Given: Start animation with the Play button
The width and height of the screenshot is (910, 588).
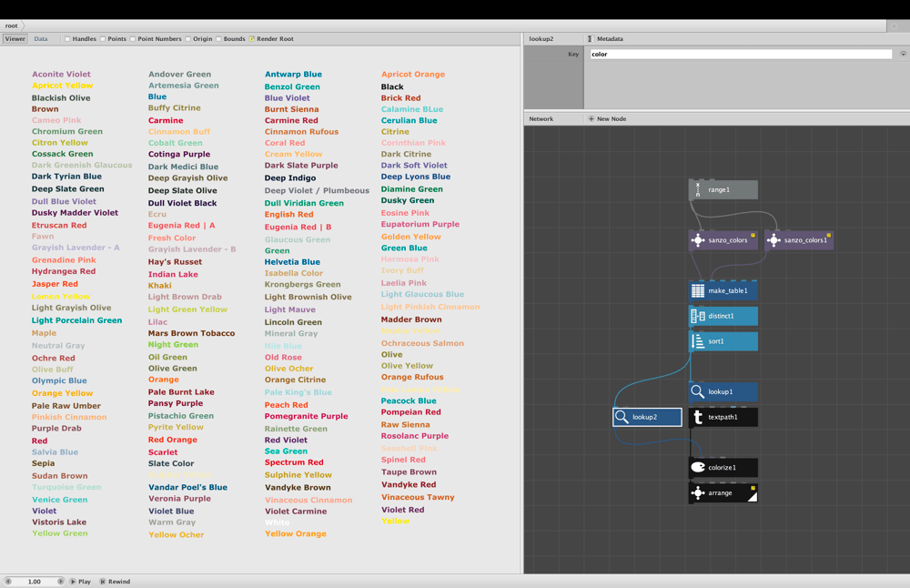Looking at the screenshot, I should pyautogui.click(x=81, y=581).
